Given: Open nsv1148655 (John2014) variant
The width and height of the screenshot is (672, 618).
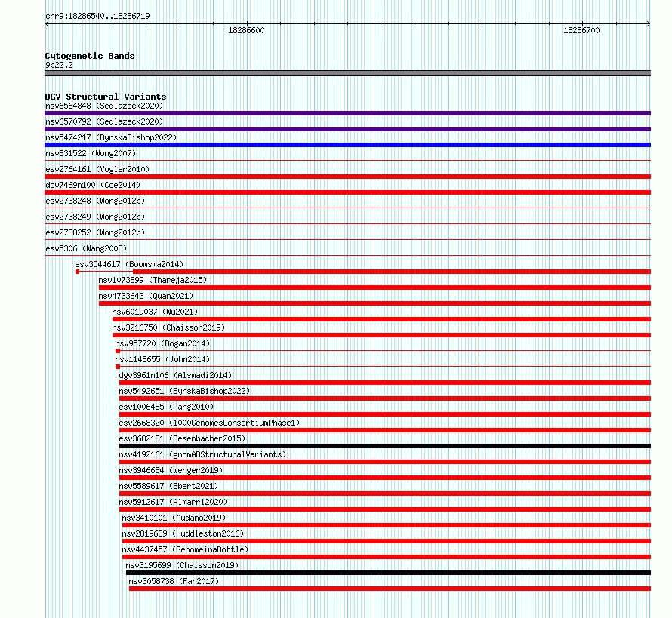Looking at the screenshot, I should (x=162, y=359).
